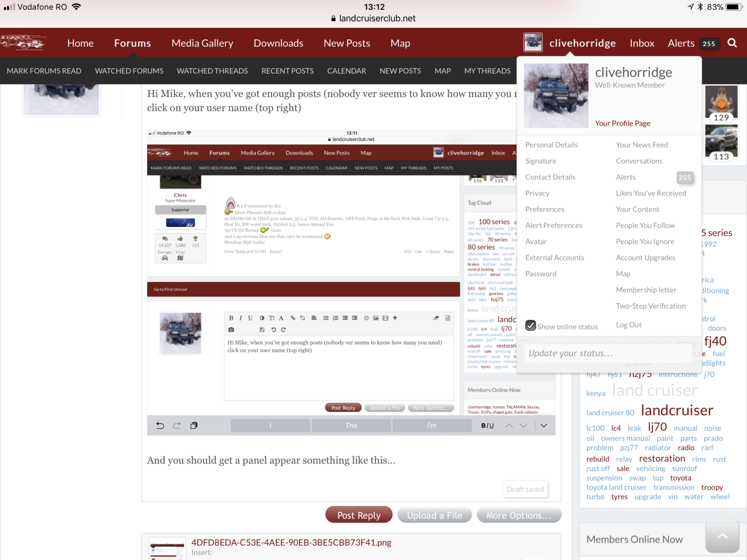Image resolution: width=747 pixels, height=560 pixels.
Task: Open Watched Threads
Action: point(212,71)
